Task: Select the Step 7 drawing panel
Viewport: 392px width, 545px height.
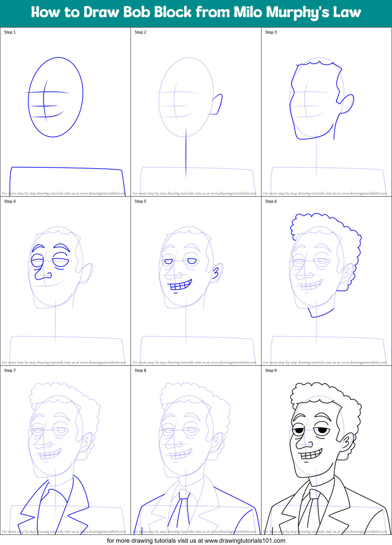Action: click(x=65, y=450)
